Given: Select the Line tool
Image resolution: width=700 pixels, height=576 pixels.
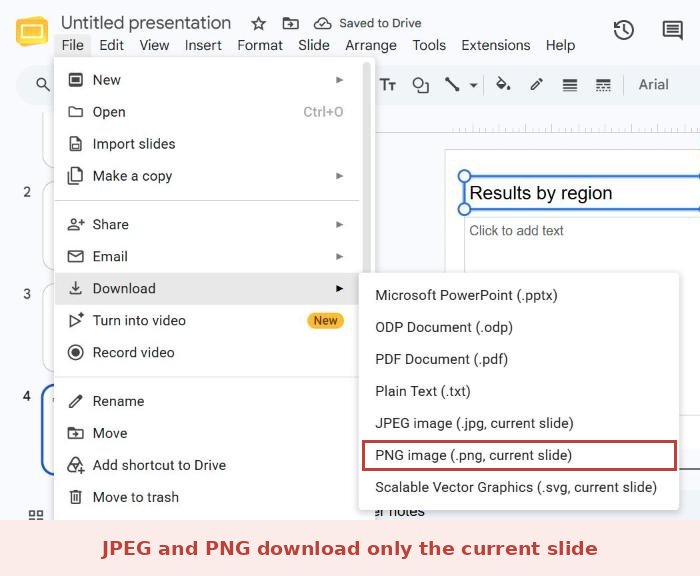Looking at the screenshot, I should 452,84.
